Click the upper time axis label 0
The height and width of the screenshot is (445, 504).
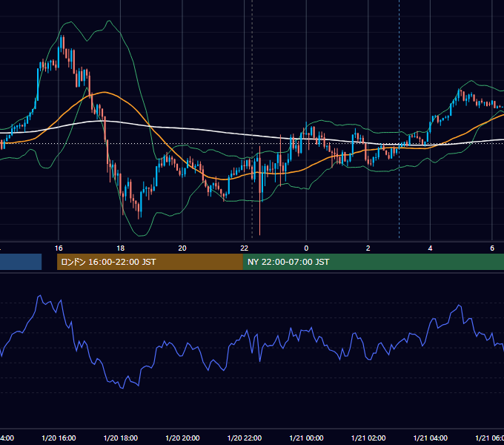click(306, 248)
